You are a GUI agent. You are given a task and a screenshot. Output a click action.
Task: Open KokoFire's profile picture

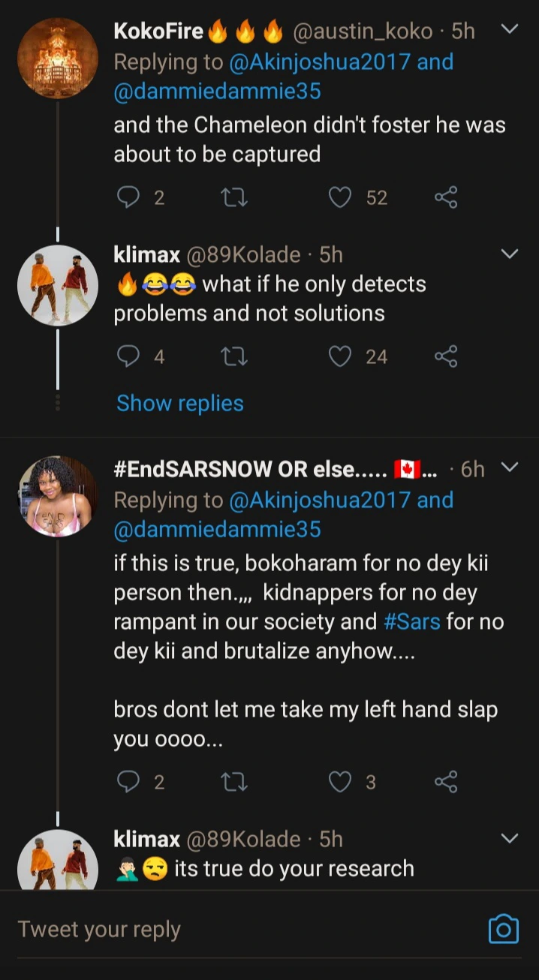click(x=58, y=59)
